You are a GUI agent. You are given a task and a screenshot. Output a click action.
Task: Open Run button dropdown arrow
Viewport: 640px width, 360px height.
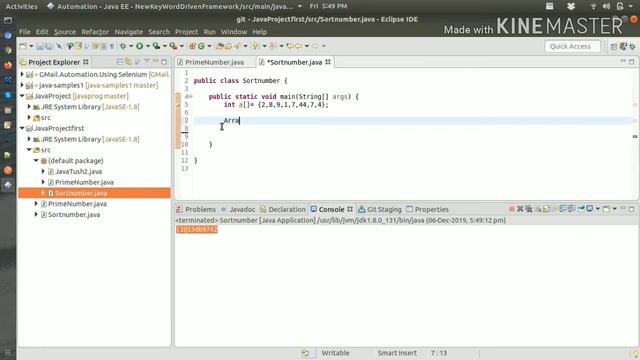point(148,46)
